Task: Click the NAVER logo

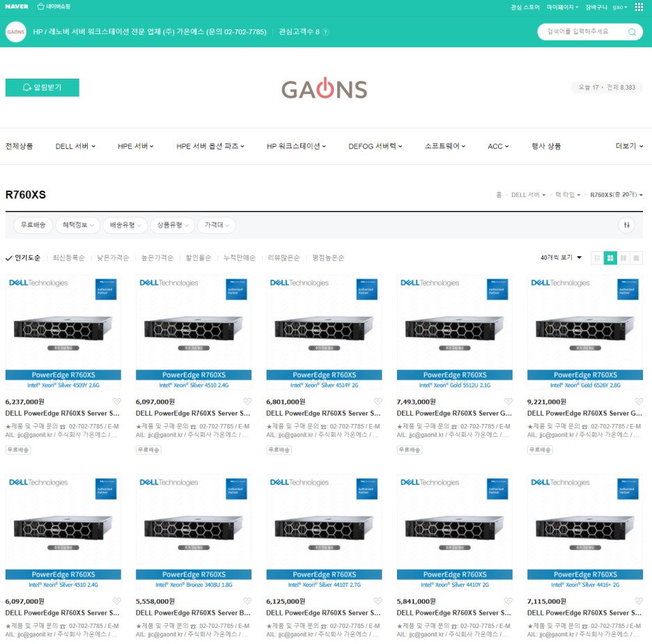Action: 17,7
